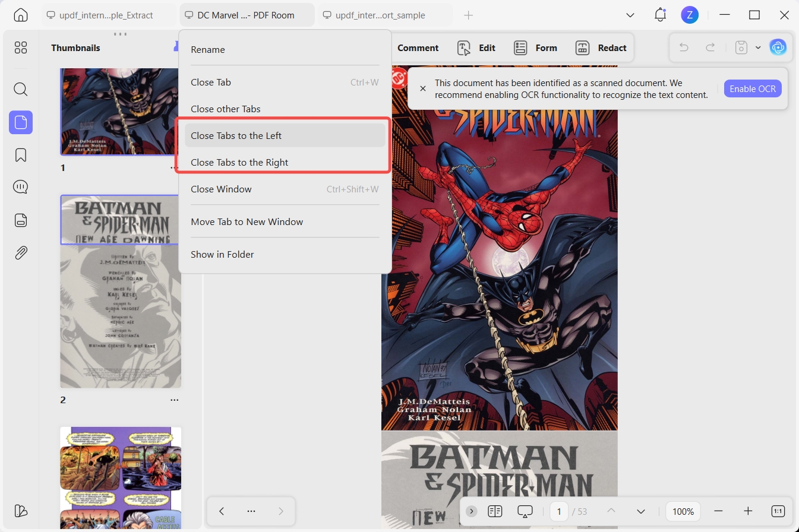This screenshot has height=532, width=799.
Task: Expand the tab list dropdown chevron
Action: 630,15
